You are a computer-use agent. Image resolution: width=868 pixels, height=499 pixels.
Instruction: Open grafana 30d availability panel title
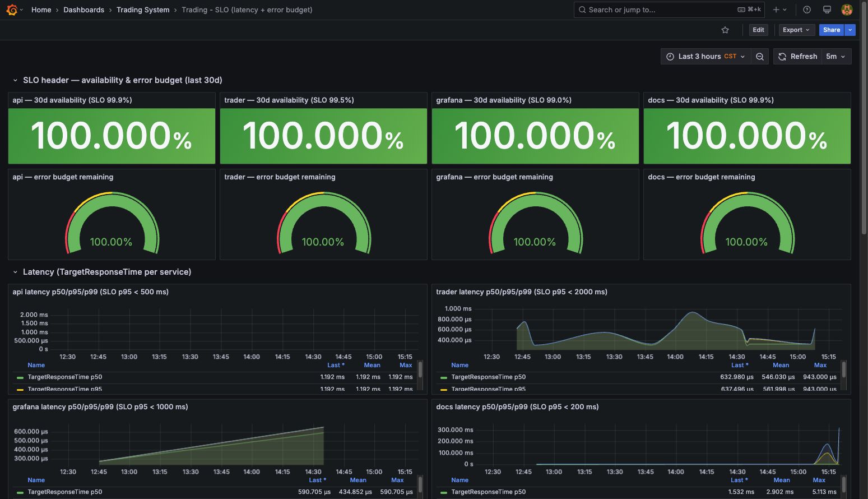504,100
